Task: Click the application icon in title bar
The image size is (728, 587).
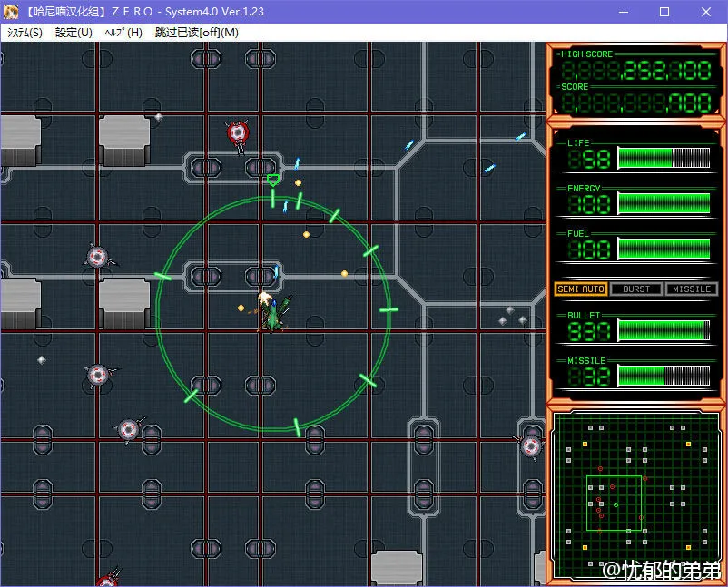Action: coord(11,12)
